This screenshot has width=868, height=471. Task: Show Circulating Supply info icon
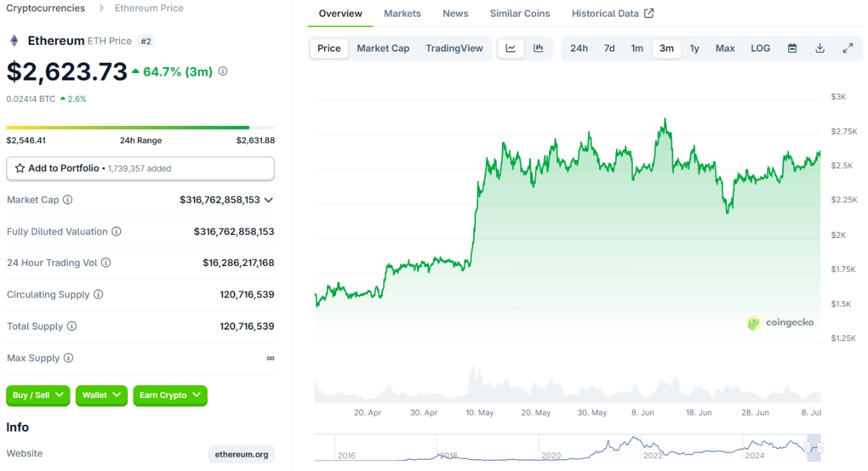click(99, 294)
